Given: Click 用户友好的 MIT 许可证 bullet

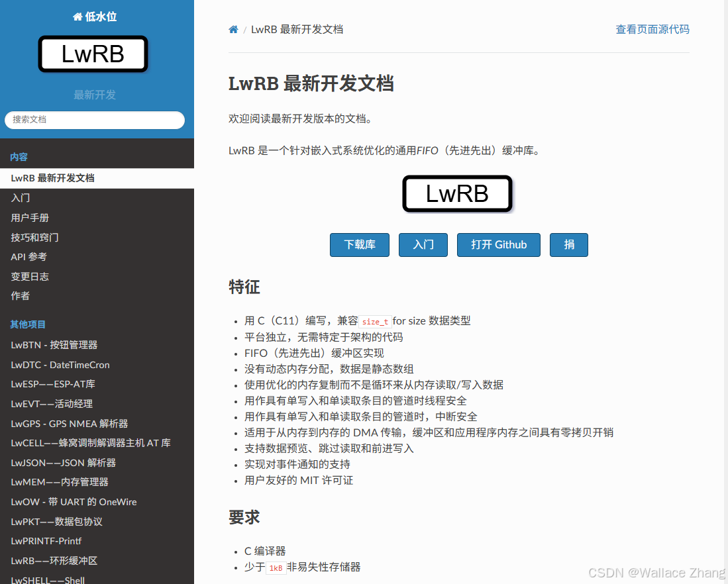Looking at the screenshot, I should coord(299,481).
